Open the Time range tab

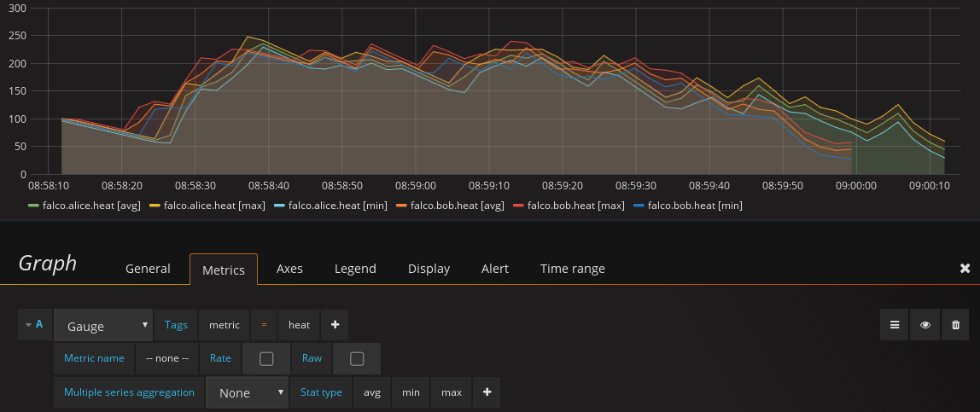pyautogui.click(x=573, y=269)
